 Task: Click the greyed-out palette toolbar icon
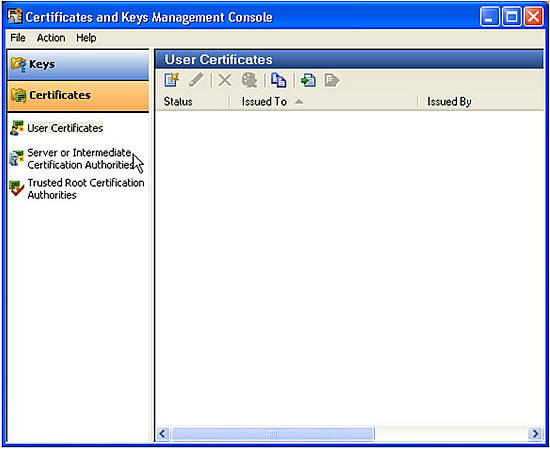[x=249, y=80]
